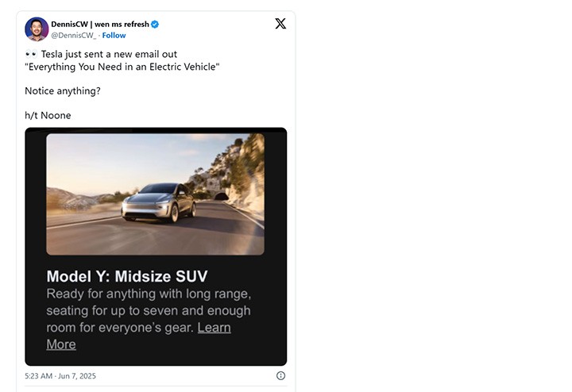572x392 pixels.
Task: Click the 'Ready for anything' description paragraph
Action: pos(149,319)
